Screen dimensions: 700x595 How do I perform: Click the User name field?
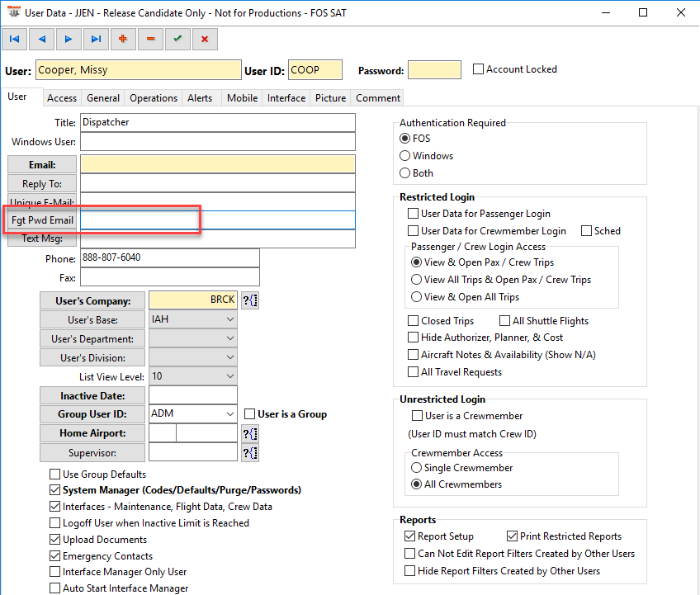pyautogui.click(x=139, y=70)
